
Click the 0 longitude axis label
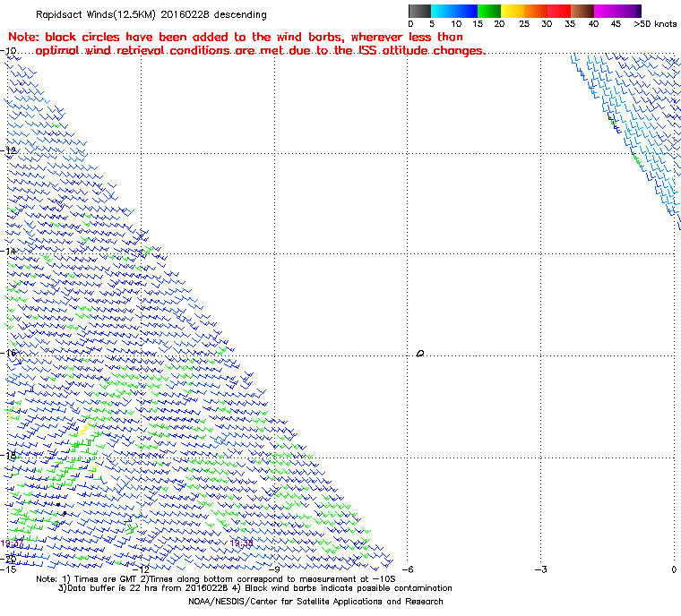click(674, 569)
